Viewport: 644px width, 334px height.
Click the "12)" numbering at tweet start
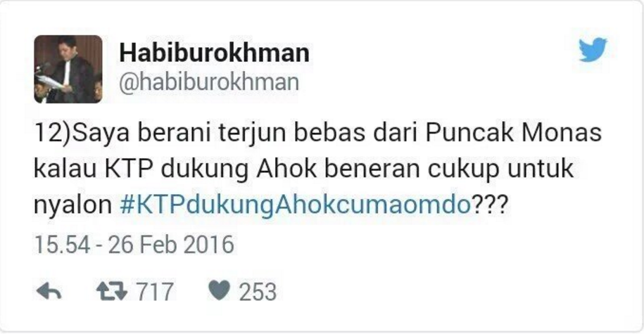pos(53,132)
